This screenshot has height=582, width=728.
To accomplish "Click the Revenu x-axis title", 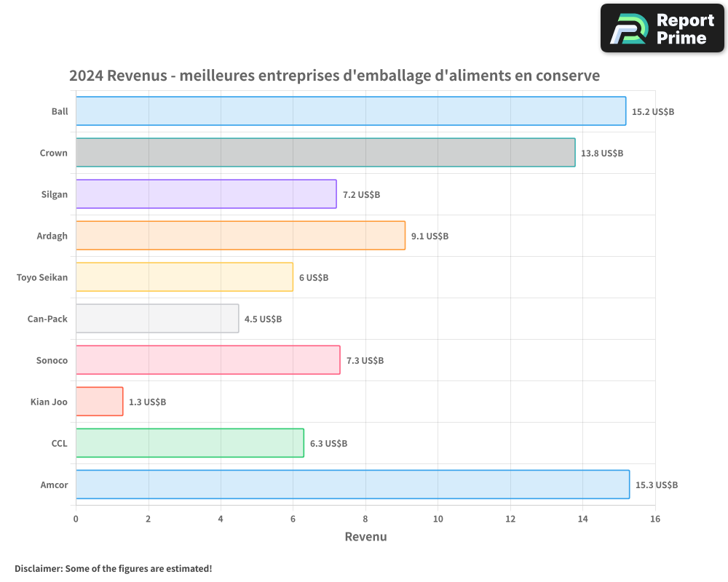I will coord(365,537).
